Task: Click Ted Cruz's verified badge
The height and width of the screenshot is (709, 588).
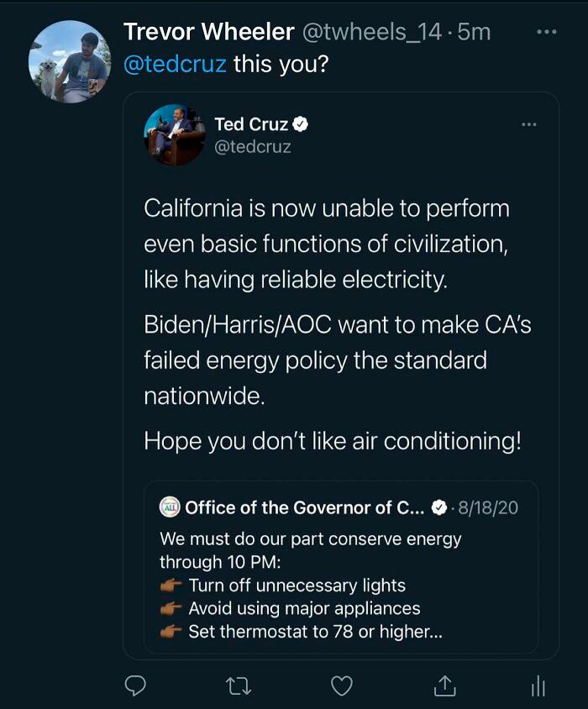Action: (300, 123)
